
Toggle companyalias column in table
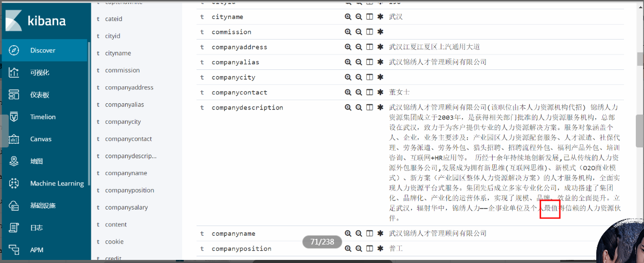tap(369, 62)
